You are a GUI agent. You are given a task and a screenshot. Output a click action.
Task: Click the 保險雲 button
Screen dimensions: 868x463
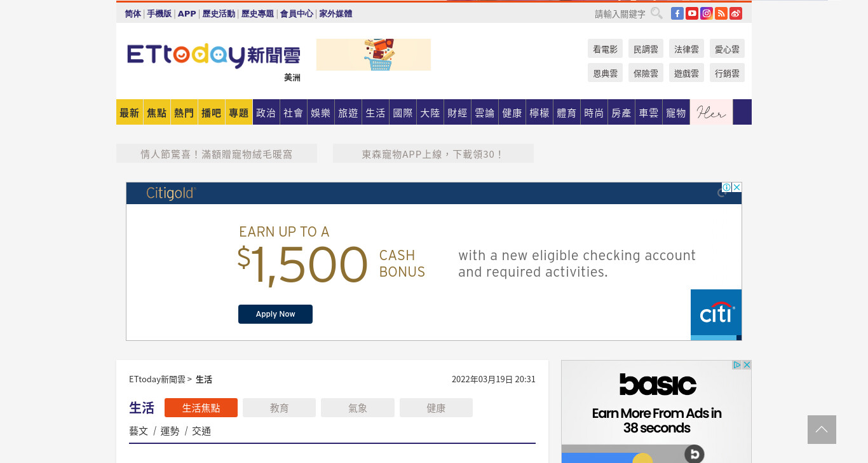coord(646,73)
